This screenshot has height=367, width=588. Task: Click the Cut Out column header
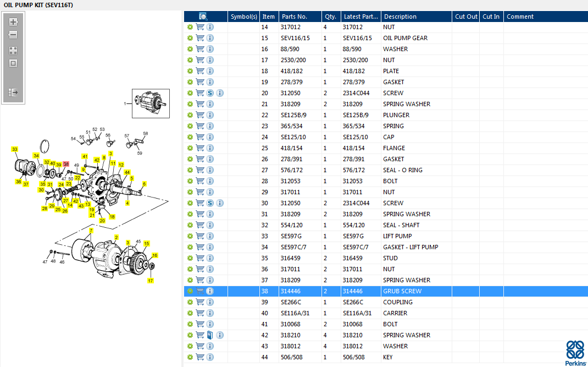pos(466,17)
